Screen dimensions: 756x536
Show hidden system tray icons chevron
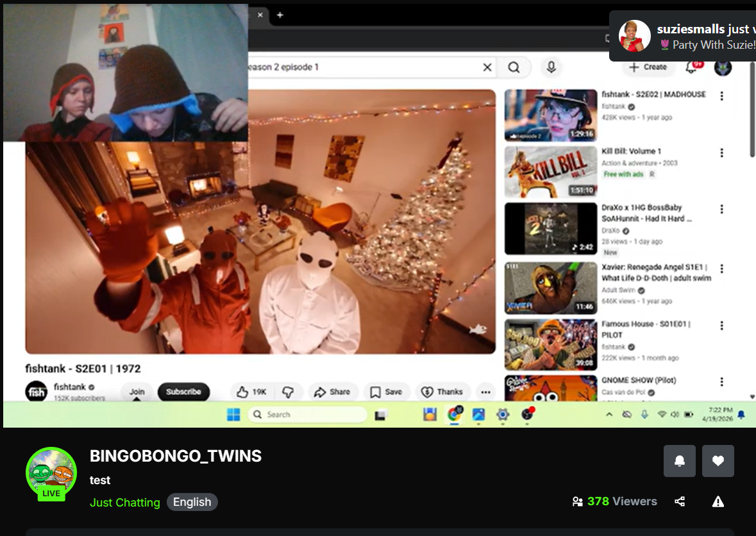click(609, 415)
